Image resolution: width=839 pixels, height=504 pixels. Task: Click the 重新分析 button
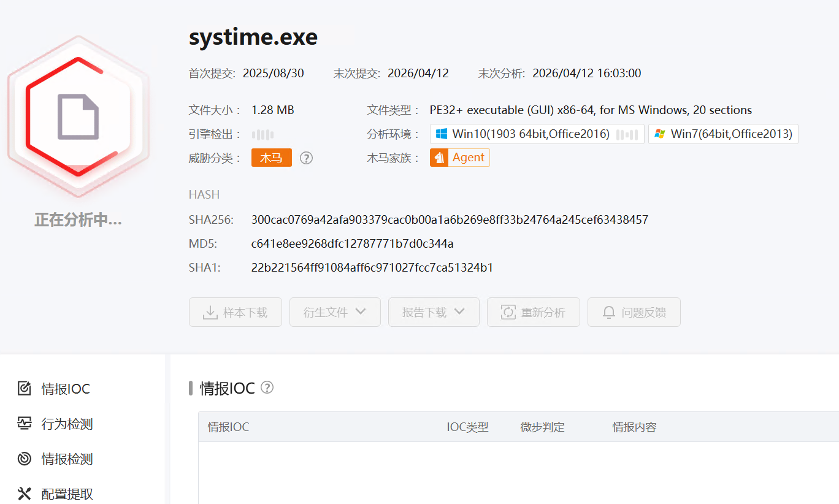click(534, 312)
